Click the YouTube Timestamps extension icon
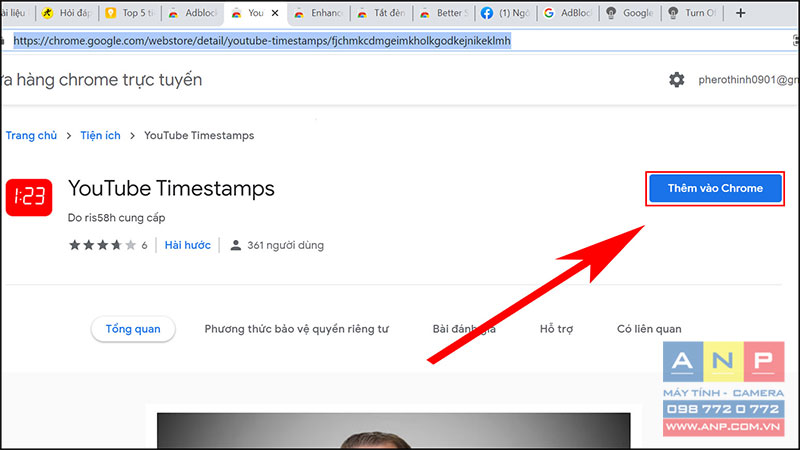The width and height of the screenshot is (800, 450). coord(29,197)
